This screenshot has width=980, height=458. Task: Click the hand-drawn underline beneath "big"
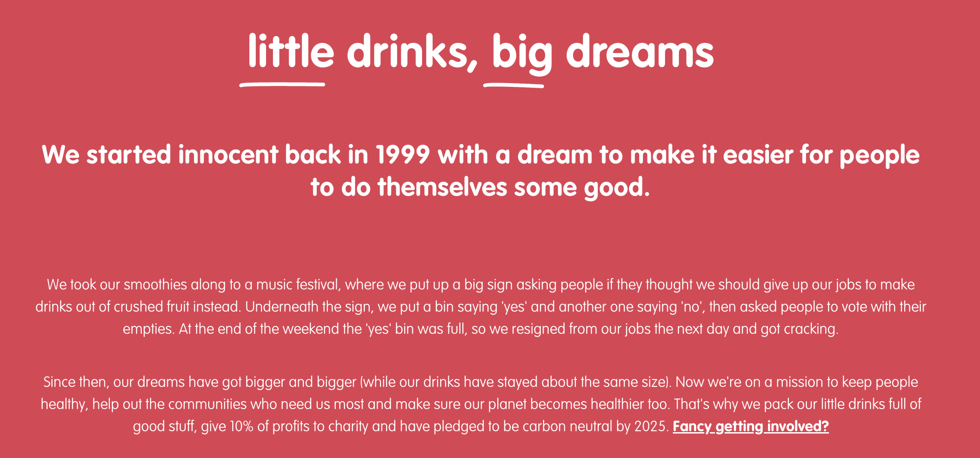tap(514, 85)
